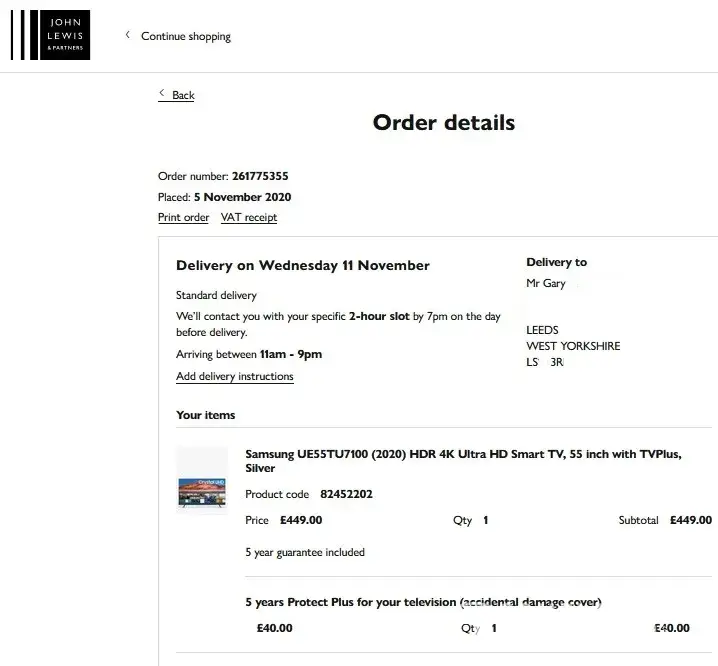Select the Samsung UE55TU7100 product title

pos(463,461)
